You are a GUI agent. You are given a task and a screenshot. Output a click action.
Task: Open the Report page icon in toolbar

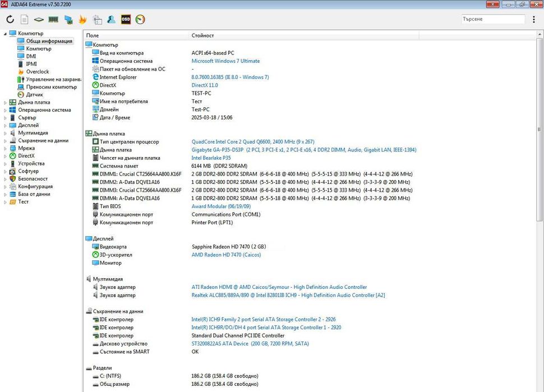[24, 20]
